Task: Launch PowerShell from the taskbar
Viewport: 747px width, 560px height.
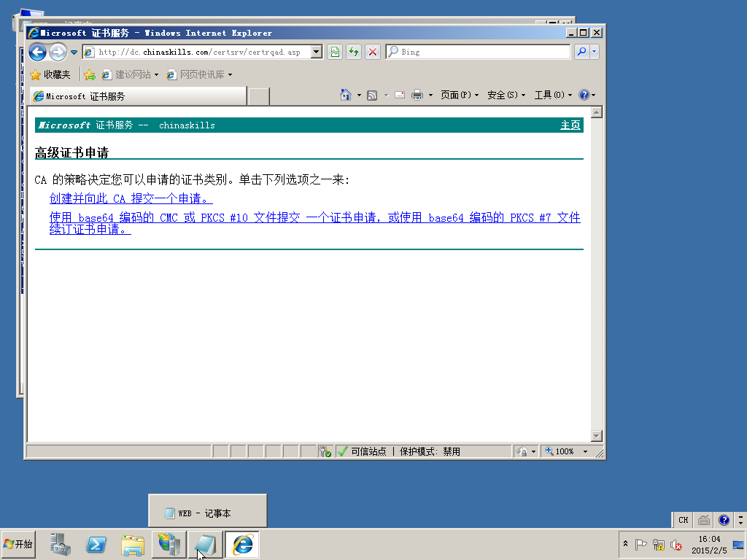Action: click(96, 544)
